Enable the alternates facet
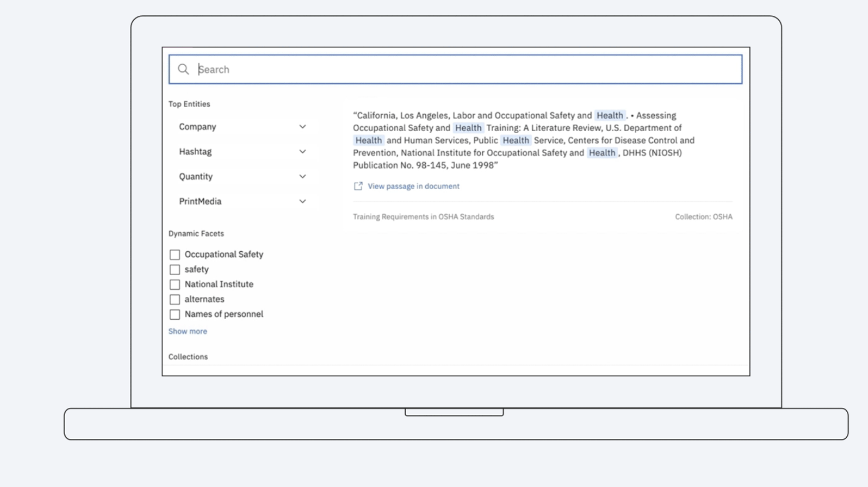Image resolution: width=868 pixels, height=487 pixels. [175, 299]
